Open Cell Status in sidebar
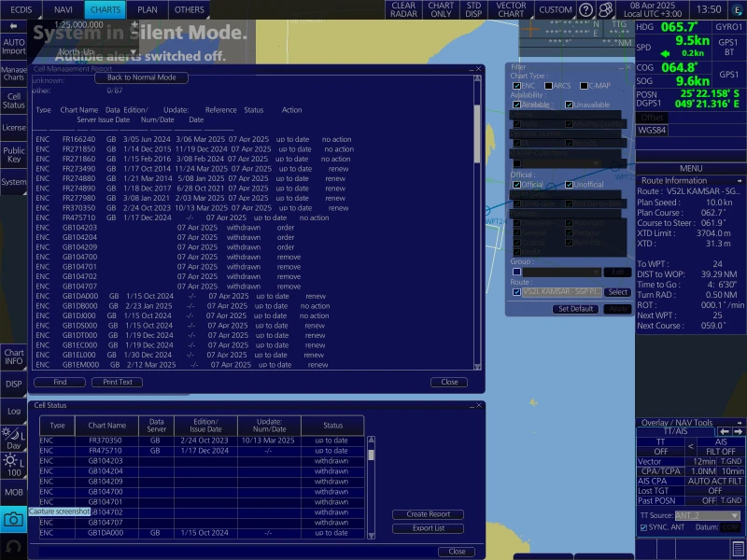Image resolution: width=747 pixels, height=560 pixels. coord(13,101)
